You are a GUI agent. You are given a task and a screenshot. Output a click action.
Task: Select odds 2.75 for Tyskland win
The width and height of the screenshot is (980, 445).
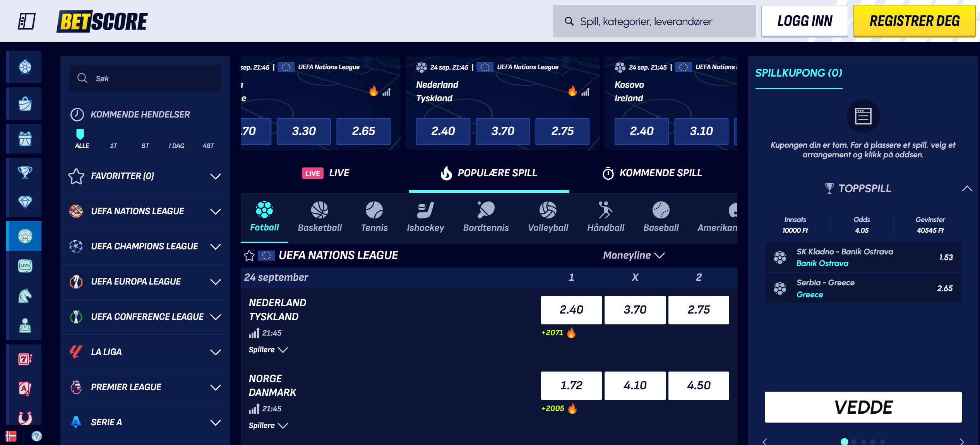tap(699, 310)
